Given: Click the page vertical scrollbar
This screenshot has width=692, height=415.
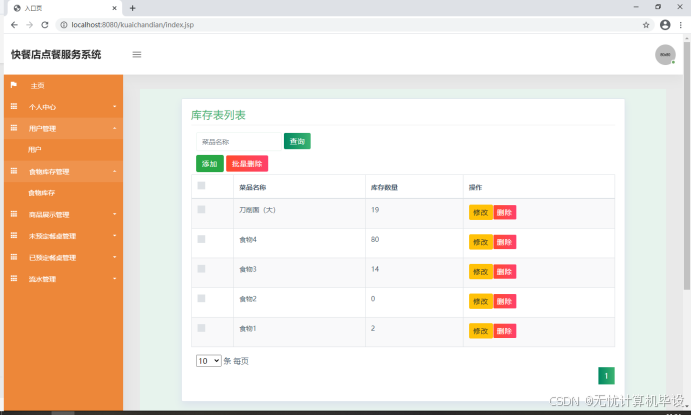Looking at the screenshot, I should click(x=687, y=166).
